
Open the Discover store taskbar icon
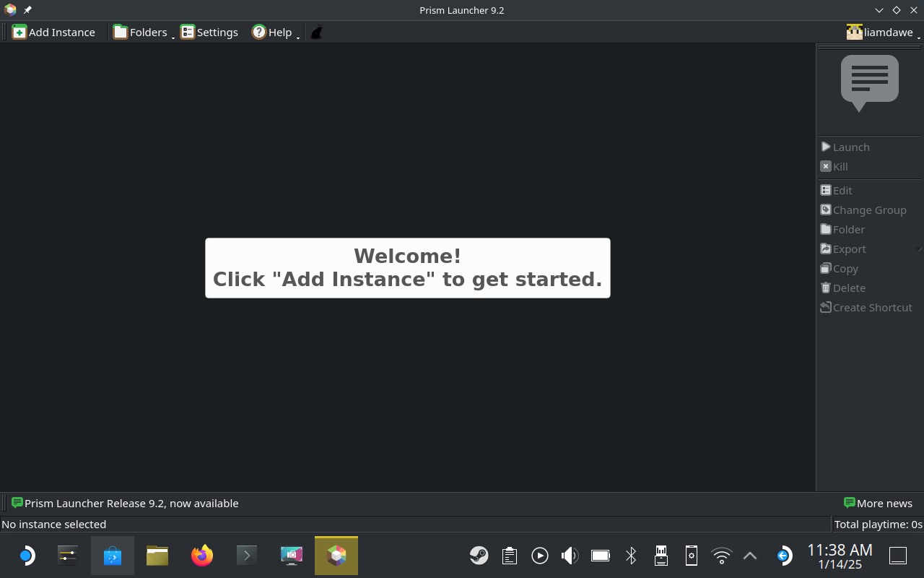click(x=113, y=556)
